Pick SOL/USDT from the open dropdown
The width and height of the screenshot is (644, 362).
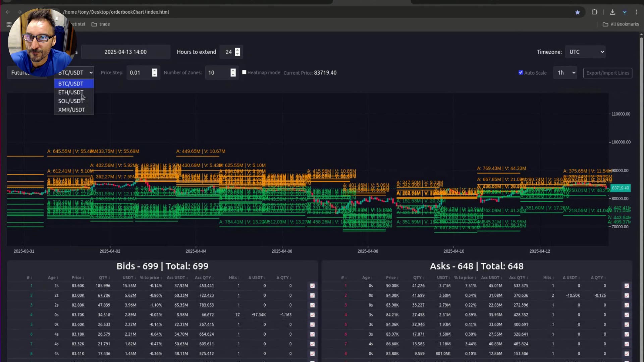70,101
